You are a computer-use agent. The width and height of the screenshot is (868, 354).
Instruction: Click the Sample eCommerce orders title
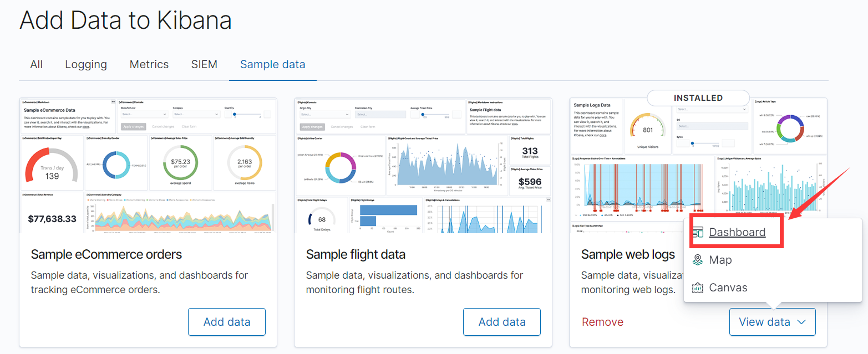coord(106,254)
